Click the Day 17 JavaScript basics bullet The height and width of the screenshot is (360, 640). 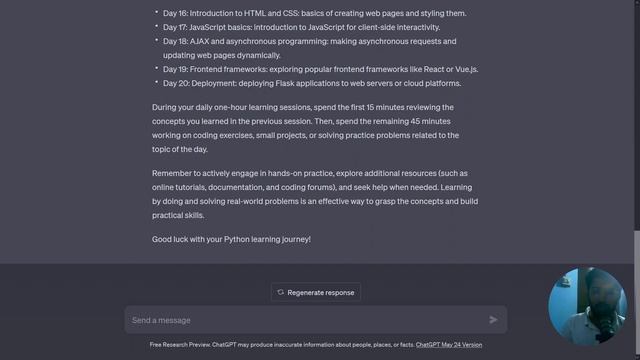[x=301, y=27]
